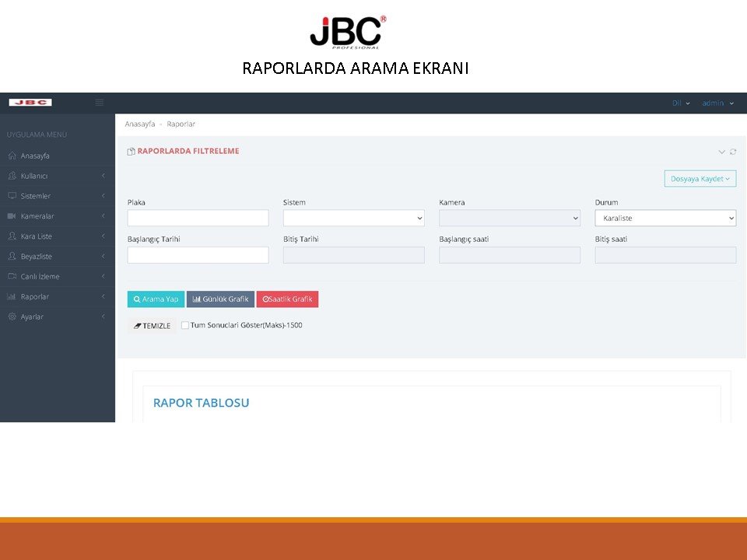The width and height of the screenshot is (747, 560).
Task: Open the Kara Liste menu item
Action: click(37, 236)
